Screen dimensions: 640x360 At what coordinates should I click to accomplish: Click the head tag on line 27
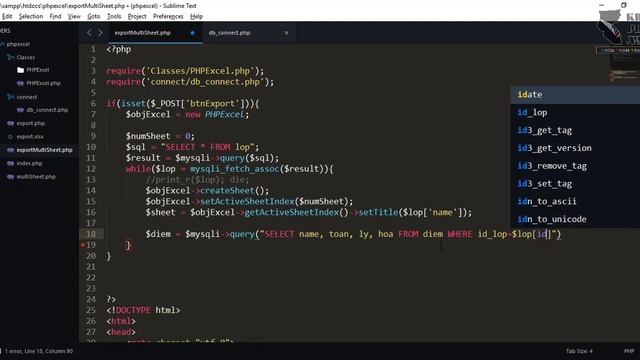click(x=121, y=332)
